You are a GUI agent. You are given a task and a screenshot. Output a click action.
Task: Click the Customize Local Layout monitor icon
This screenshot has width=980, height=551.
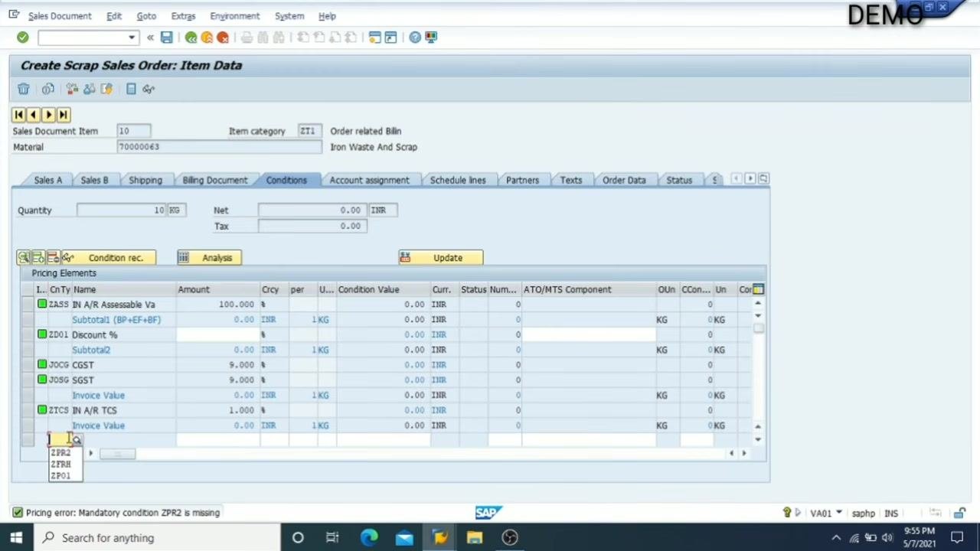431,37
